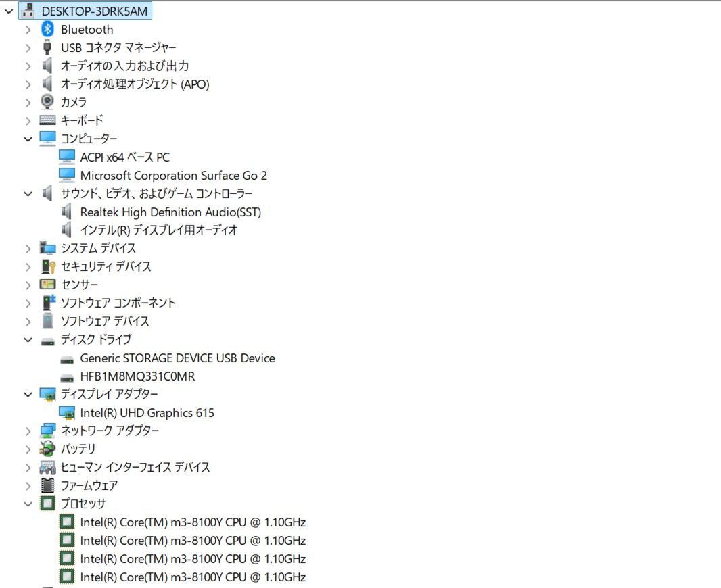Click ヒューマン インターフェイス デバイス icon
The height and width of the screenshot is (588, 721).
coord(47,468)
